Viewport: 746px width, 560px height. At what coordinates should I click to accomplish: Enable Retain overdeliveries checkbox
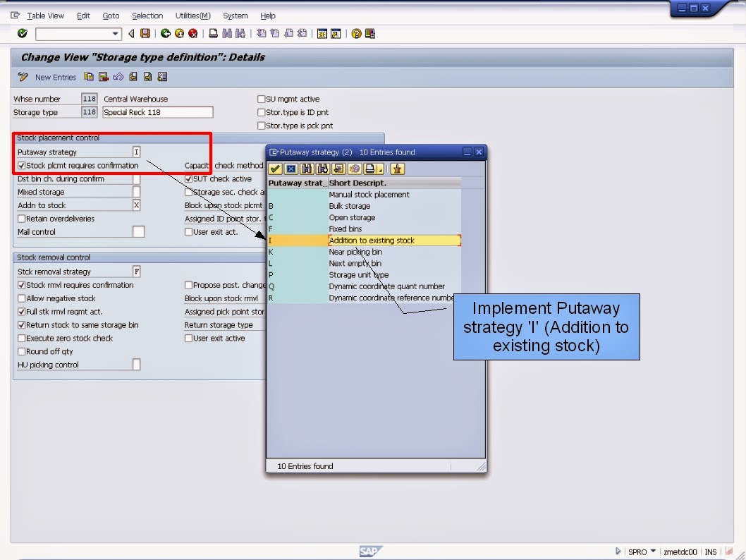click(x=21, y=219)
